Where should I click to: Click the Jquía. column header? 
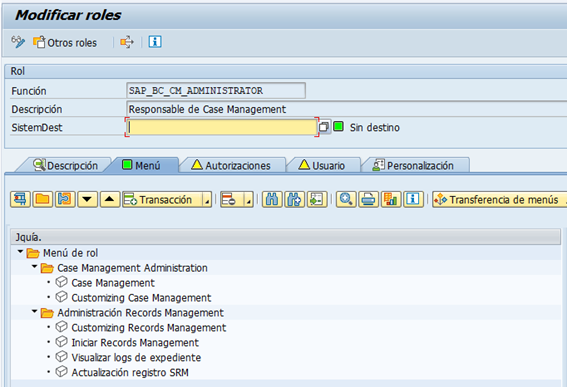pos(286,237)
